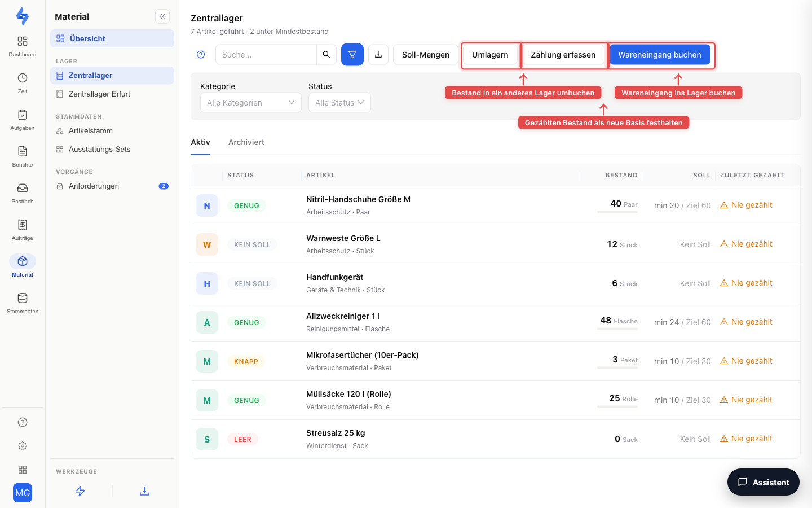Open the Postfach inbox section

[23, 193]
